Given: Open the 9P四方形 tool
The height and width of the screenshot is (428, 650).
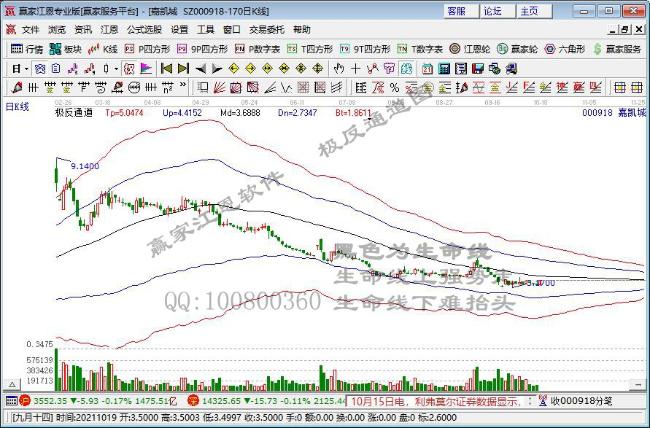Looking at the screenshot, I should 203,48.
